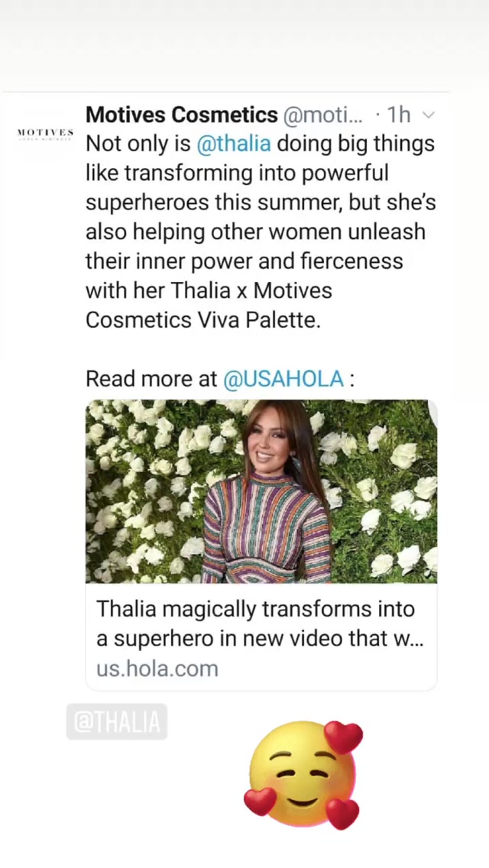Tap the @THALIA mention sticker
The width and height of the screenshot is (489, 868).
(x=117, y=721)
